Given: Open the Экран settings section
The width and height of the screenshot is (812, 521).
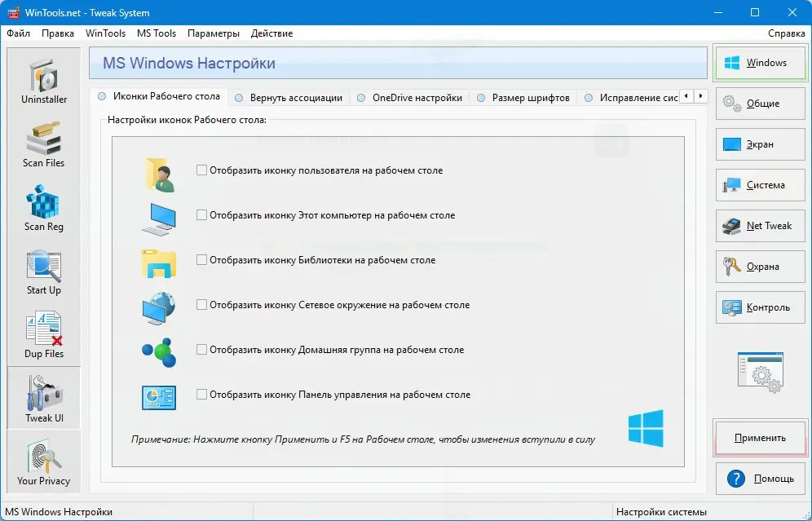Looking at the screenshot, I should pos(760,144).
